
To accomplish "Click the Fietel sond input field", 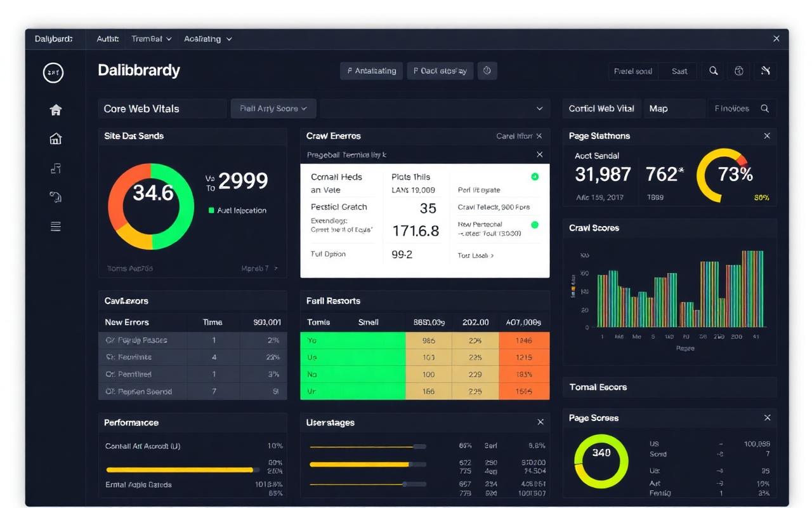I will coord(633,71).
